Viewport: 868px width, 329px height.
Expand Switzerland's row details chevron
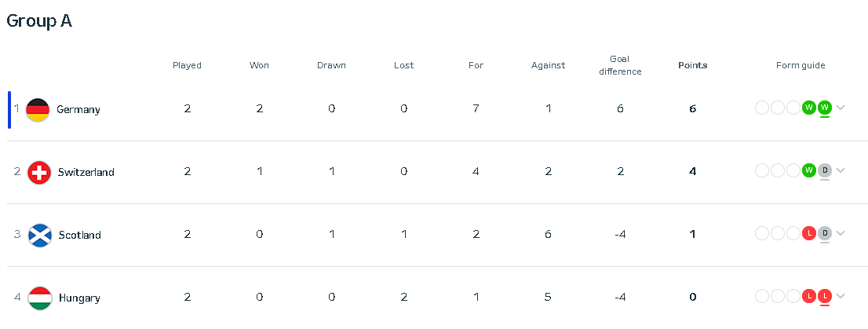click(841, 170)
